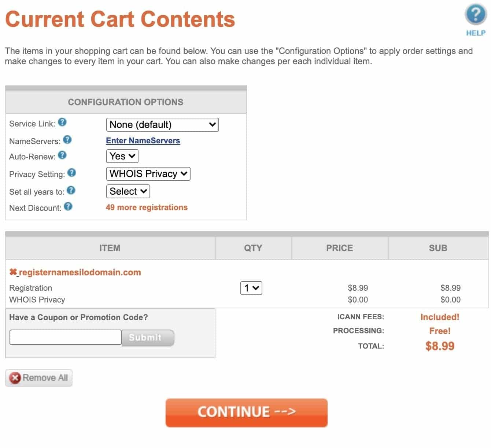Change the registration quantity dropdown
Viewport: 491px width, 448px height.
point(251,288)
